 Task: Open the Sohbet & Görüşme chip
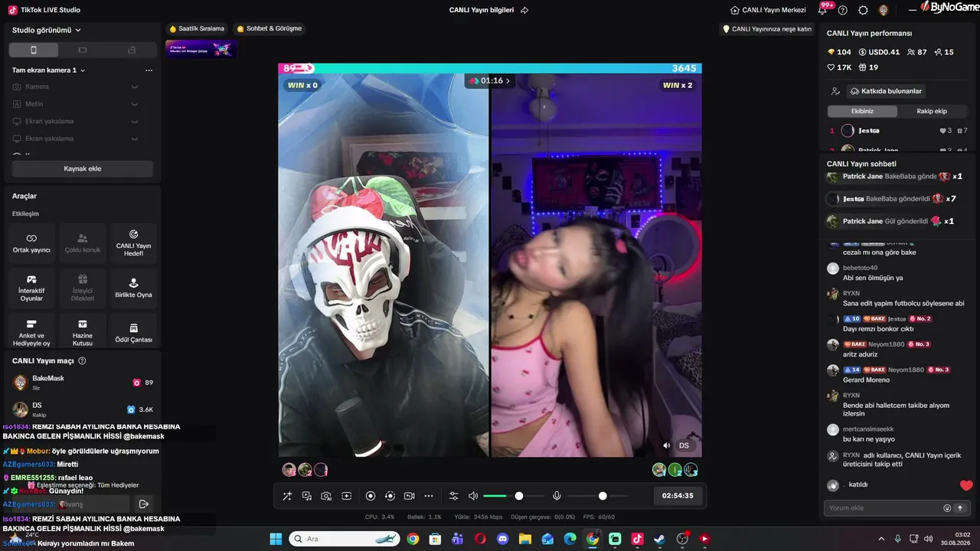click(x=269, y=28)
